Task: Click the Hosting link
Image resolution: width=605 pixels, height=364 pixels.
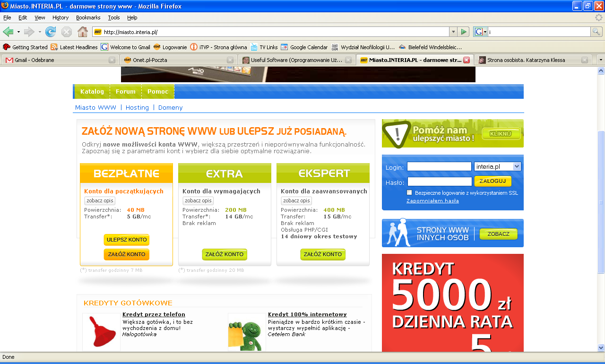Action: [x=137, y=108]
